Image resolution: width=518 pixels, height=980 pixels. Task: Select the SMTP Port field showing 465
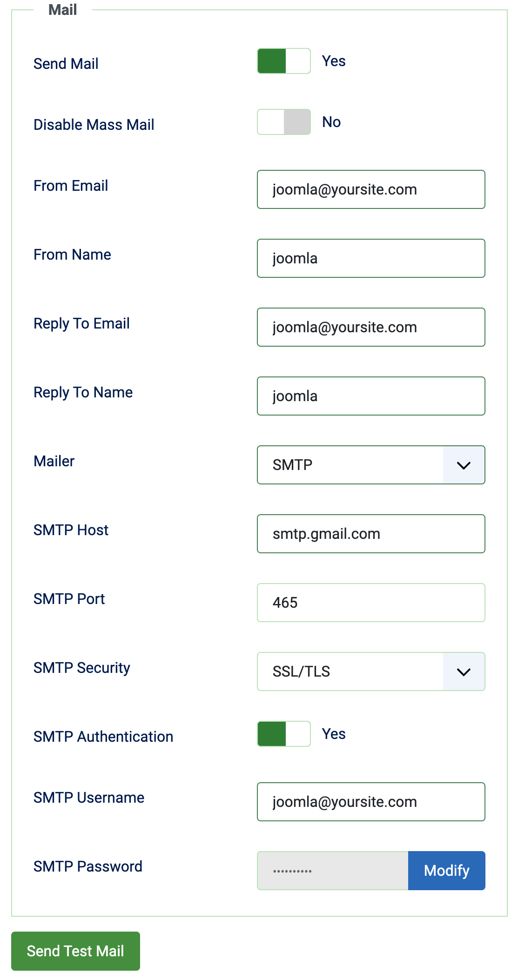coord(370,603)
